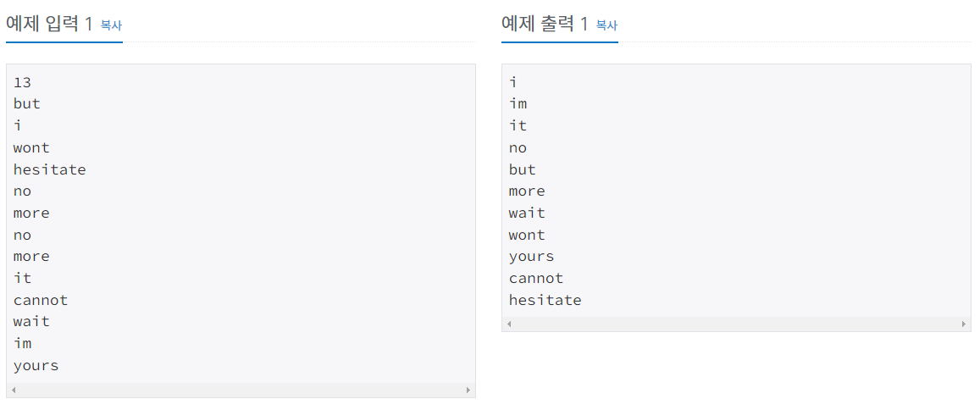Click the word 'it' in example input
Image resolution: width=980 pixels, height=410 pixels.
click(23, 278)
